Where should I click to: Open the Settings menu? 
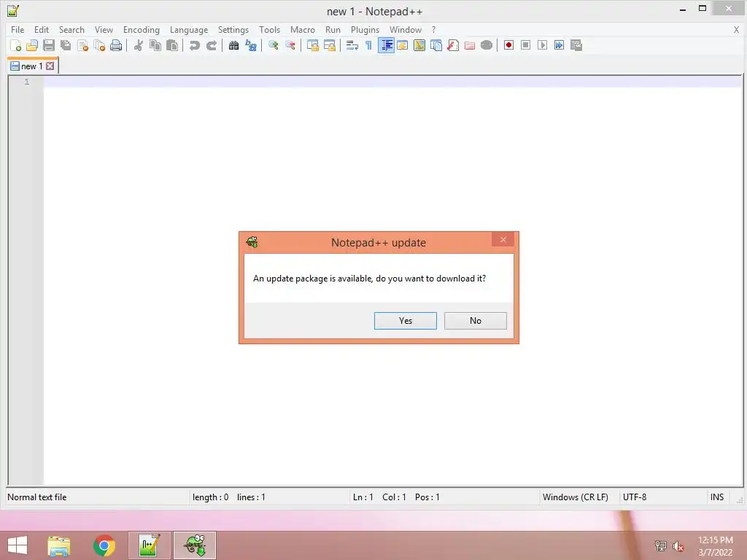[x=233, y=29]
